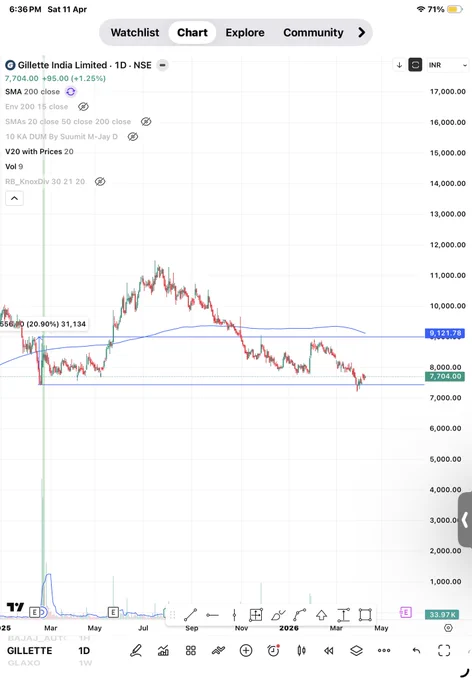Open the side panel handle arrow
Screen dimensions: 472x680
coord(465,520)
